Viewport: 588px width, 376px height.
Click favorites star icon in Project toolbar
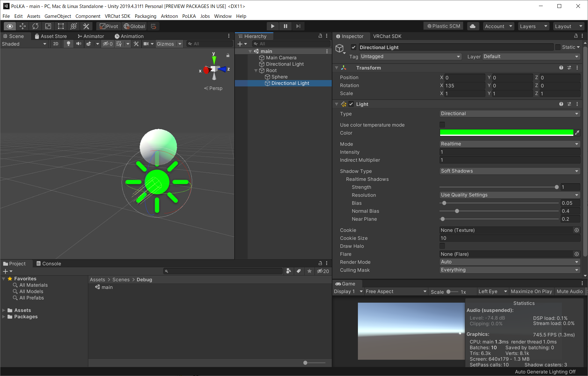click(x=309, y=271)
